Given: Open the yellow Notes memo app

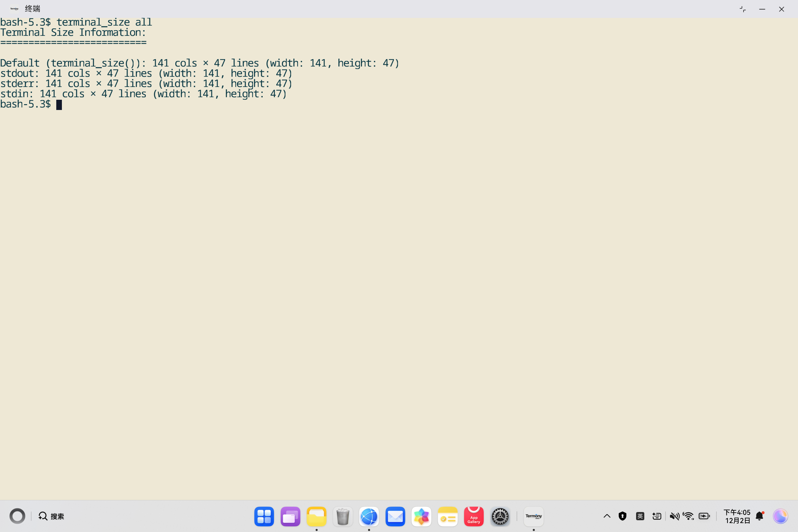Looking at the screenshot, I should 448,516.
